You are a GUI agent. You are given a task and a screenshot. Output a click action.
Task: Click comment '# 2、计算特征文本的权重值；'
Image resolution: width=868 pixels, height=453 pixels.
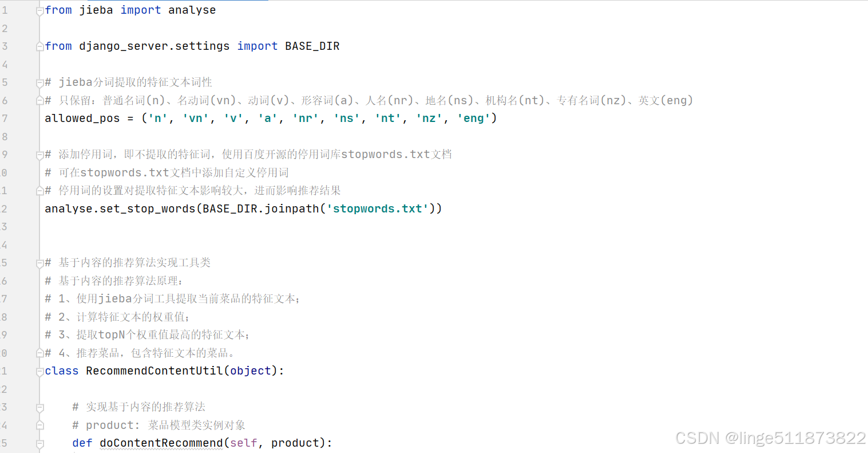pyautogui.click(x=117, y=317)
